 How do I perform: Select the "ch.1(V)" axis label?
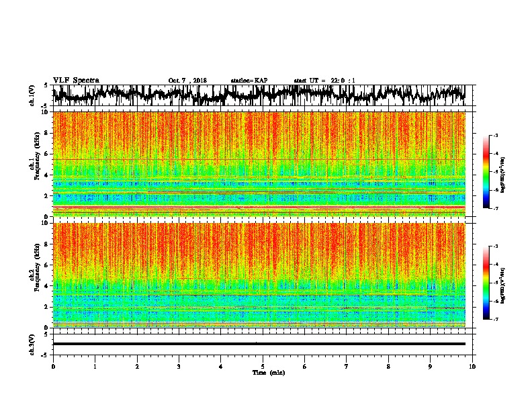click(x=32, y=95)
